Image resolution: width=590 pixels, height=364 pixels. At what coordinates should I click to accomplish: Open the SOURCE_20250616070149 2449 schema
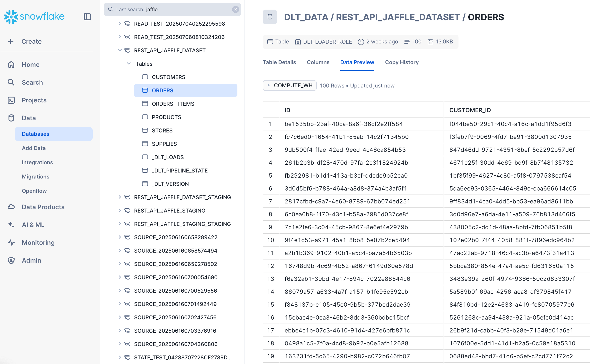click(x=175, y=304)
